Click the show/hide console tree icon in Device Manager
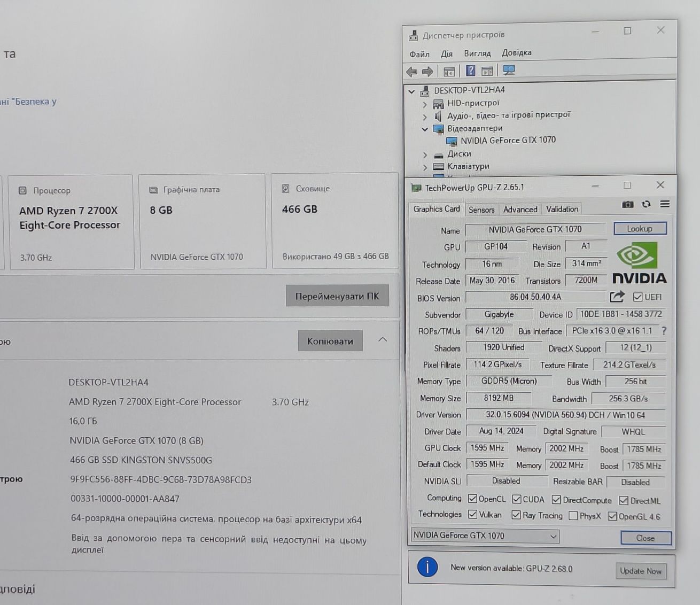The height and width of the screenshot is (605, 700). click(449, 71)
